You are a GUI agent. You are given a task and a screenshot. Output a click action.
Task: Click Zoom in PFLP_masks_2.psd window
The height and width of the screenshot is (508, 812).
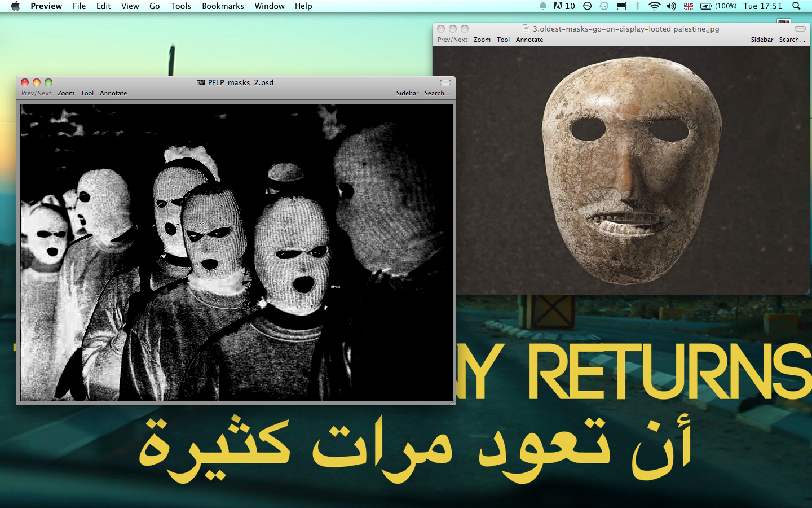66,93
